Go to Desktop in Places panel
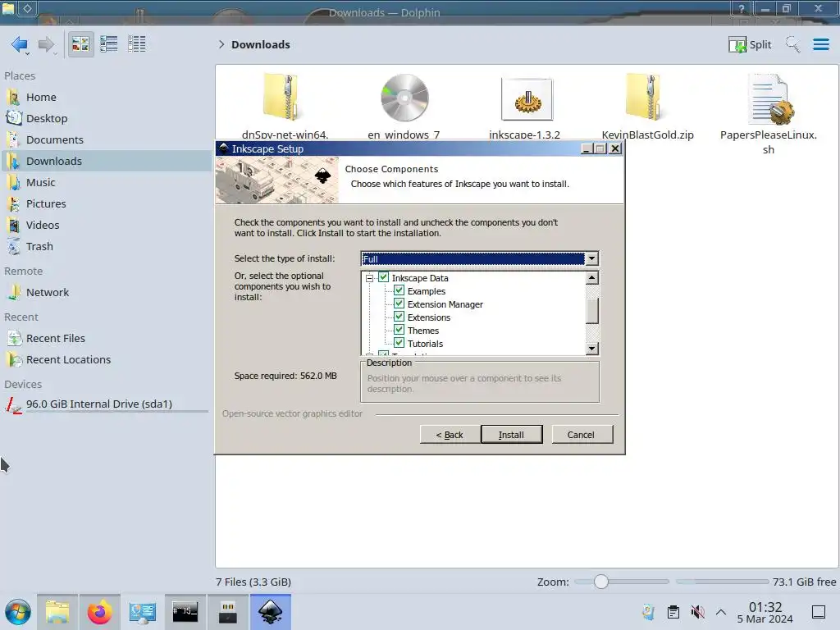840x630 pixels. coord(106,118)
